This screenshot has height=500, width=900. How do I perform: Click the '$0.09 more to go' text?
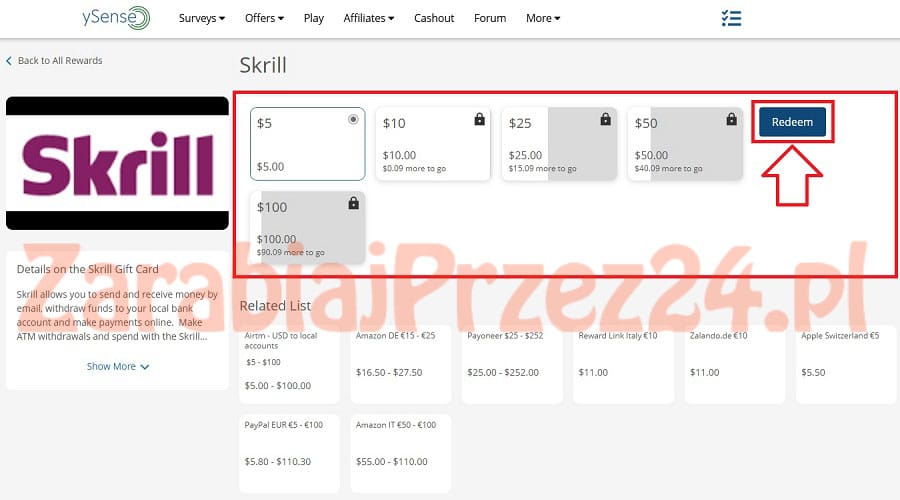[x=414, y=169]
